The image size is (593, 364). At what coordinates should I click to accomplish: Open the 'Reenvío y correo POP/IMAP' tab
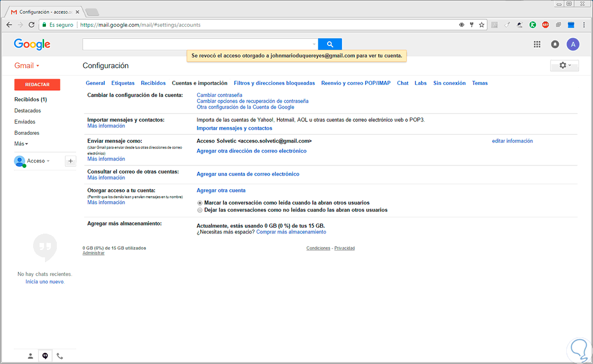click(355, 83)
